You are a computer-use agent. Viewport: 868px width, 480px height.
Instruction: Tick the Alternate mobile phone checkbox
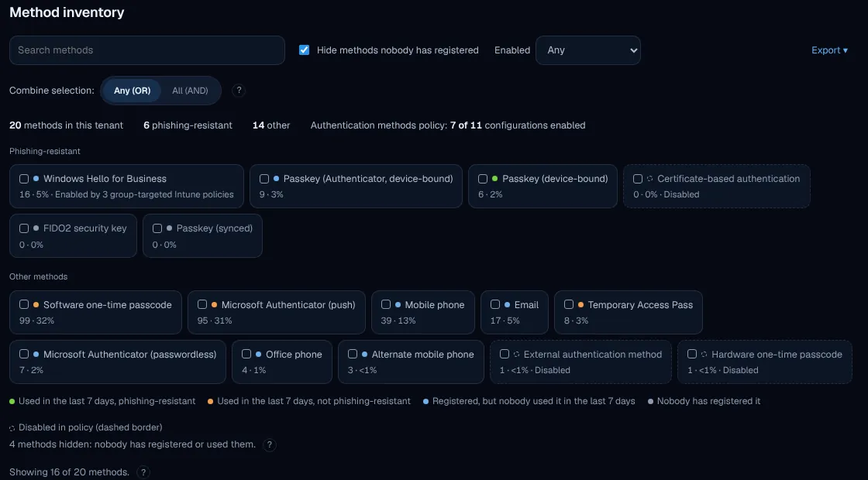[x=353, y=354]
